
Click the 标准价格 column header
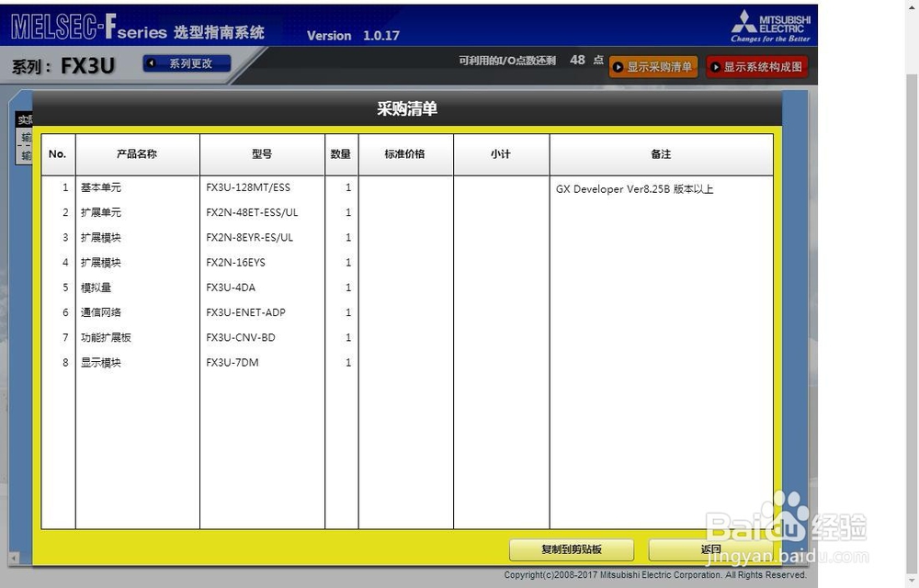tap(405, 154)
